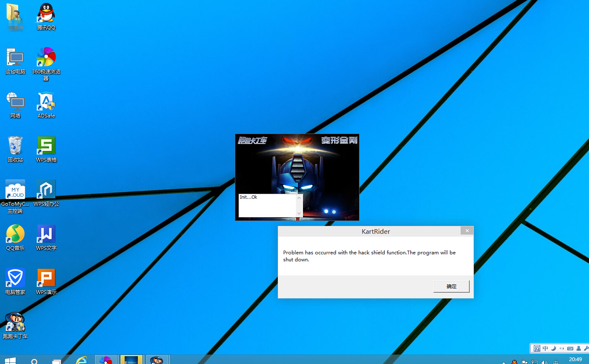The height and width of the screenshot is (364, 589).
Task: Open the IME wrench settings tool
Action: tap(586, 348)
